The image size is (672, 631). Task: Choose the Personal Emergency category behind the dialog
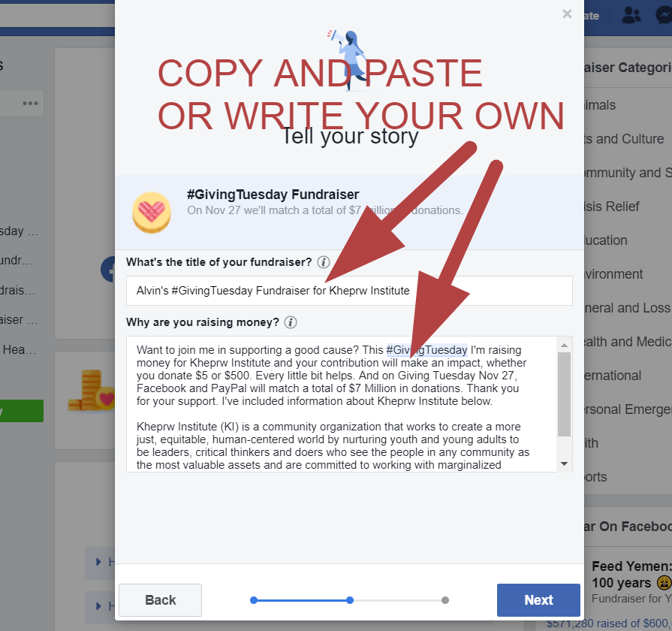click(628, 409)
